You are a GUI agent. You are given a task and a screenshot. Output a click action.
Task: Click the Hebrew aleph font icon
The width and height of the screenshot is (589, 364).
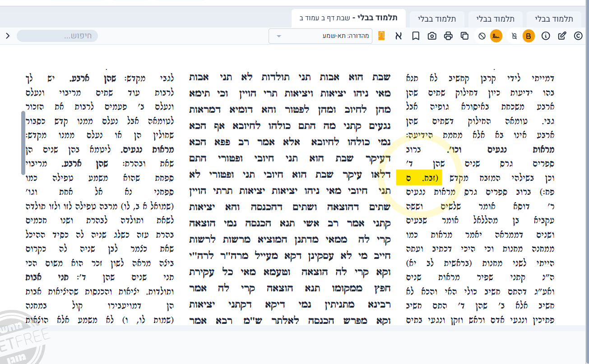[399, 36]
